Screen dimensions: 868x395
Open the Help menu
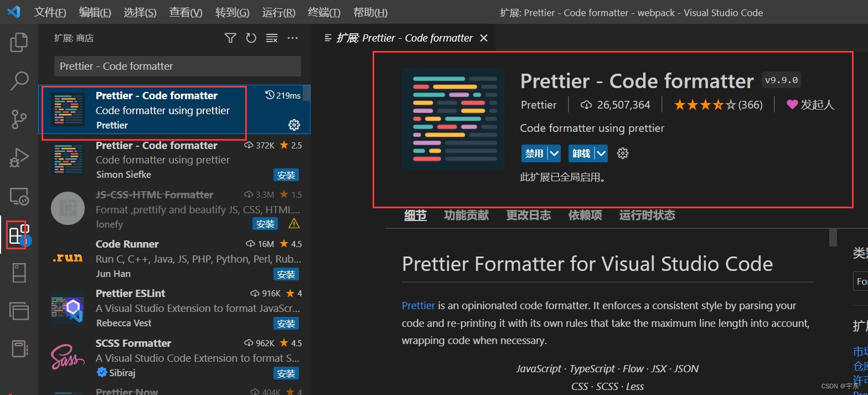tap(370, 12)
